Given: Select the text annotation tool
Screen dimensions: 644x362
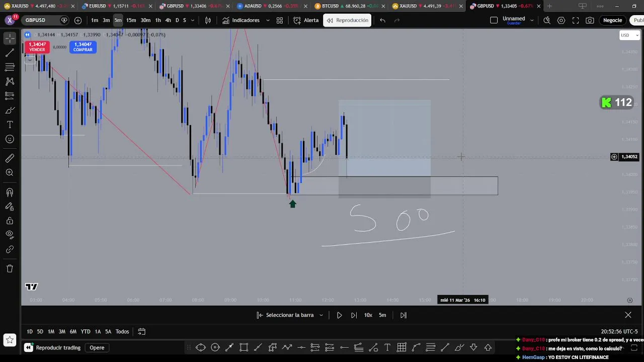Looking at the screenshot, I should click(10, 124).
